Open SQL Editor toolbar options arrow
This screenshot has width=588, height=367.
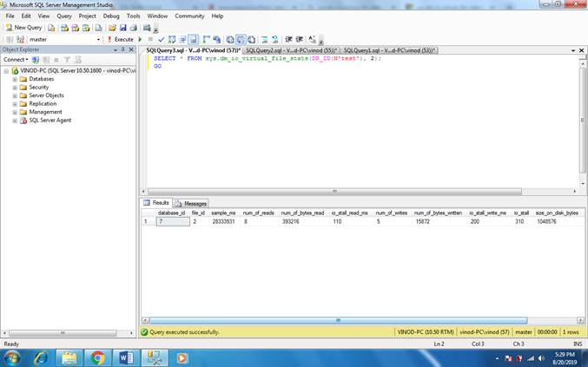tap(321, 40)
